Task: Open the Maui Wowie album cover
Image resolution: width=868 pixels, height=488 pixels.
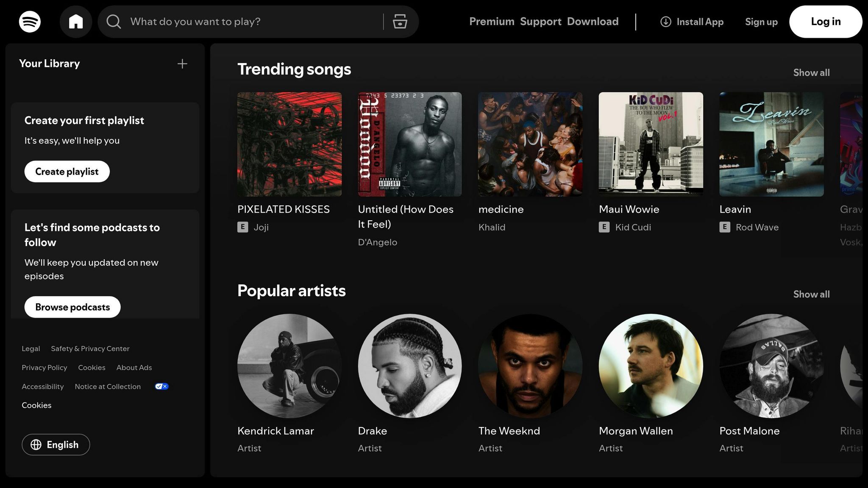Action: [651, 144]
